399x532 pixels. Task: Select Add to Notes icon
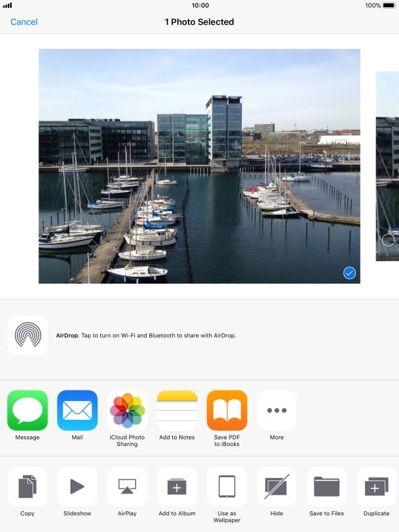[x=177, y=411]
